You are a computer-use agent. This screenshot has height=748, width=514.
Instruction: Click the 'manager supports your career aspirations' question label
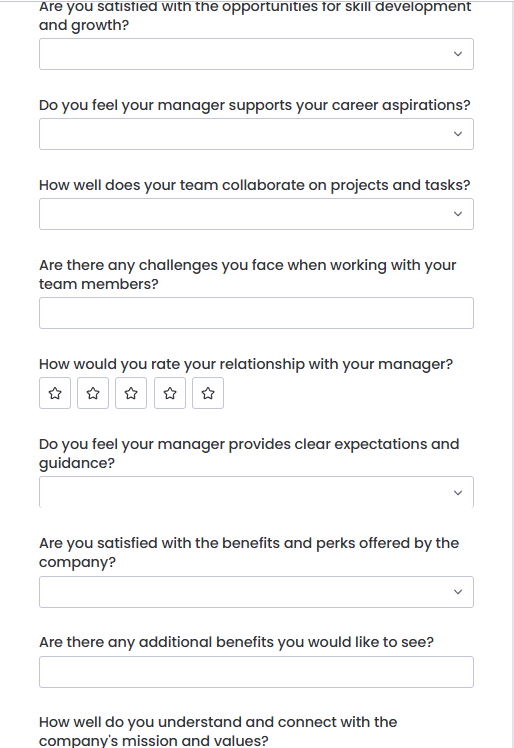(x=254, y=105)
